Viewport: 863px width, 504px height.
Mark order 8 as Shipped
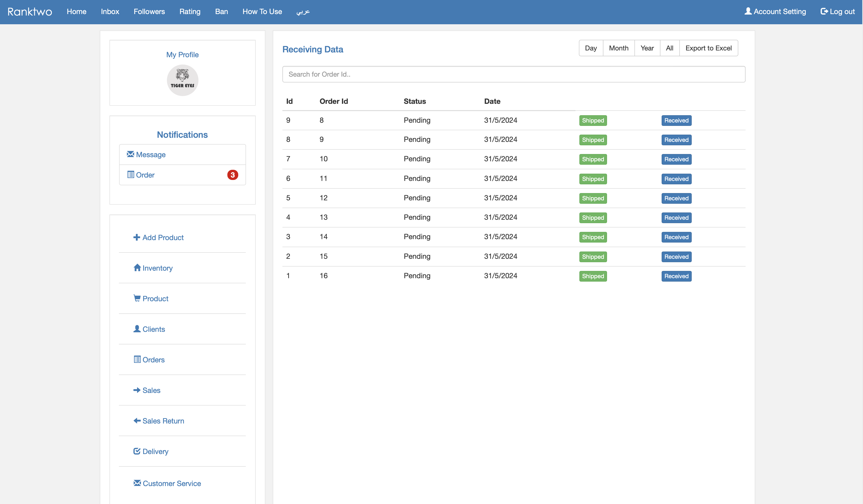pyautogui.click(x=593, y=121)
